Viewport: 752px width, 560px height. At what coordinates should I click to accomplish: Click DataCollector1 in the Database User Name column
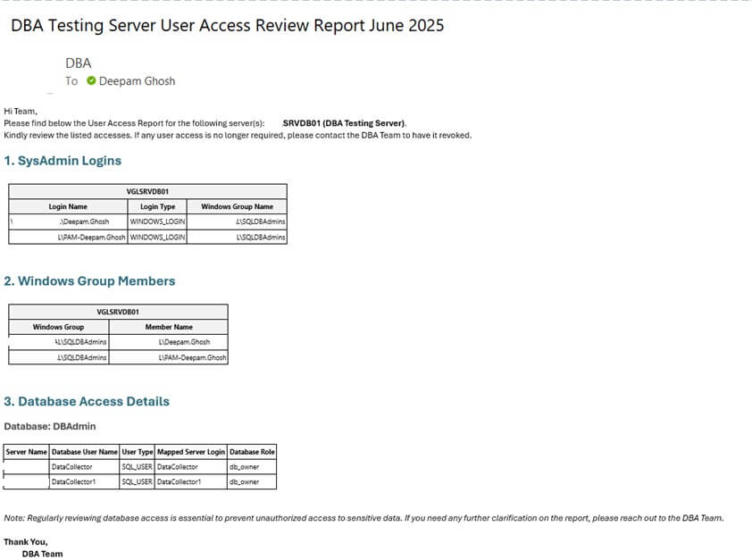click(x=73, y=481)
